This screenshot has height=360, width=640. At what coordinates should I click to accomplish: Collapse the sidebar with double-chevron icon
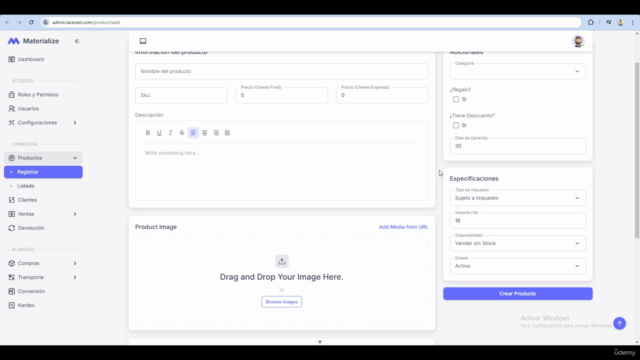click(x=77, y=41)
